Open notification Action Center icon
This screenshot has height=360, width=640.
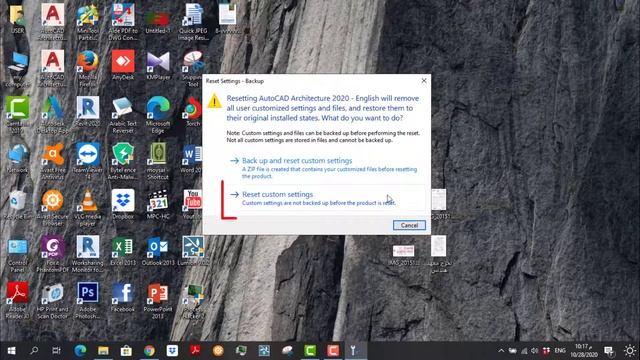609,351
